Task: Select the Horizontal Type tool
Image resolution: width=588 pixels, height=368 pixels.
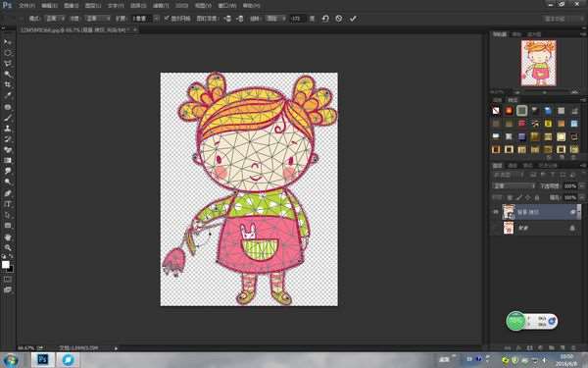Action: pos(7,204)
